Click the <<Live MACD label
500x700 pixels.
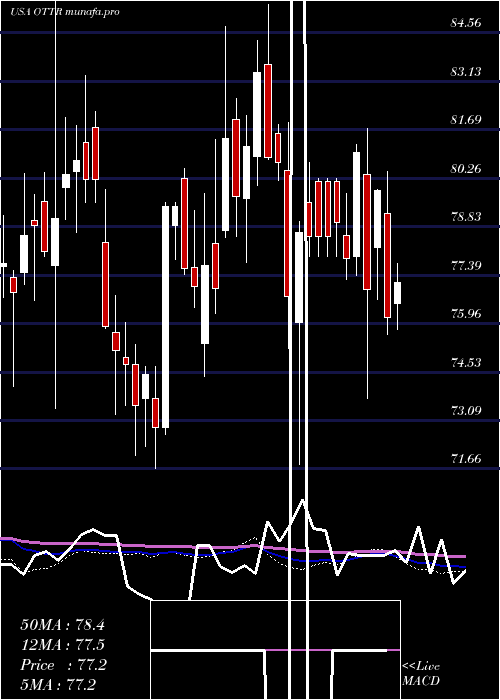pos(421,674)
